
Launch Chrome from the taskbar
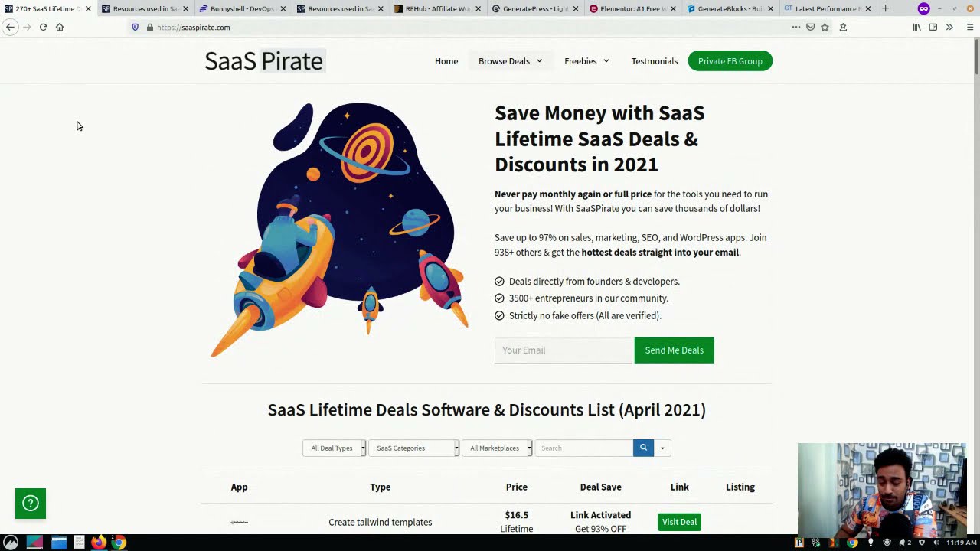119,543
